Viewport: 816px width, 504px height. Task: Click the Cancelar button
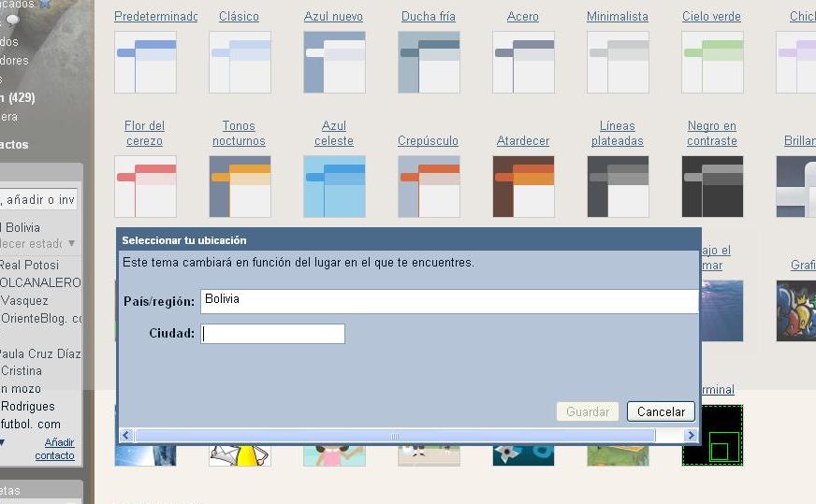point(661,411)
